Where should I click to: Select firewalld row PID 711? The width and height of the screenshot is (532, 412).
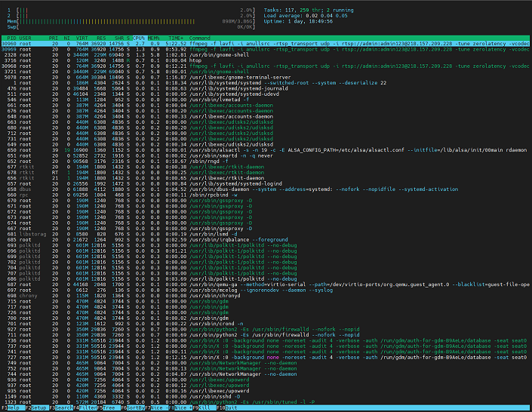(266, 334)
